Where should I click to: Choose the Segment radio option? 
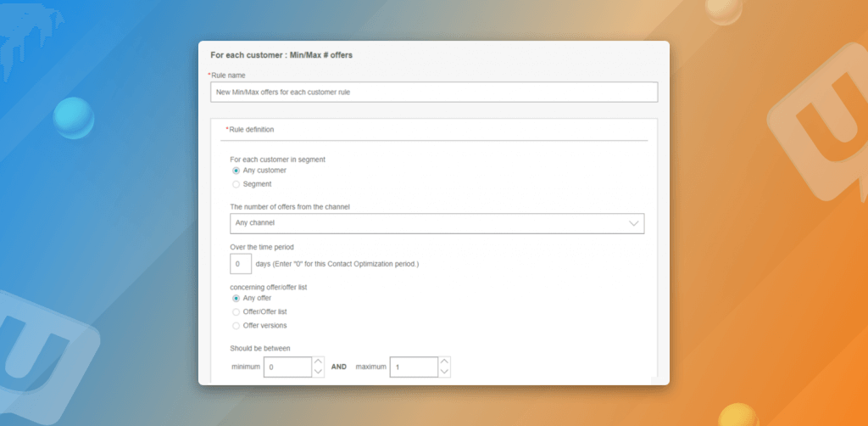(236, 184)
